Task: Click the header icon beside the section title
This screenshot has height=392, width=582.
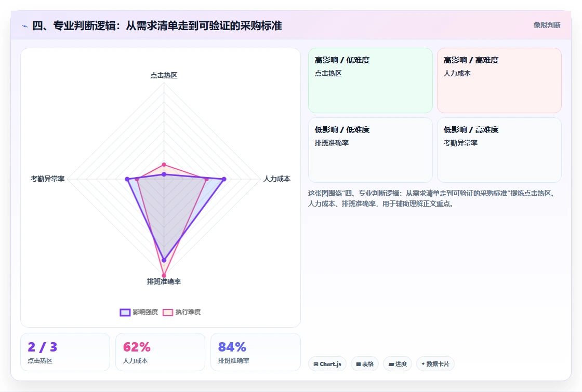Action: pos(25,26)
